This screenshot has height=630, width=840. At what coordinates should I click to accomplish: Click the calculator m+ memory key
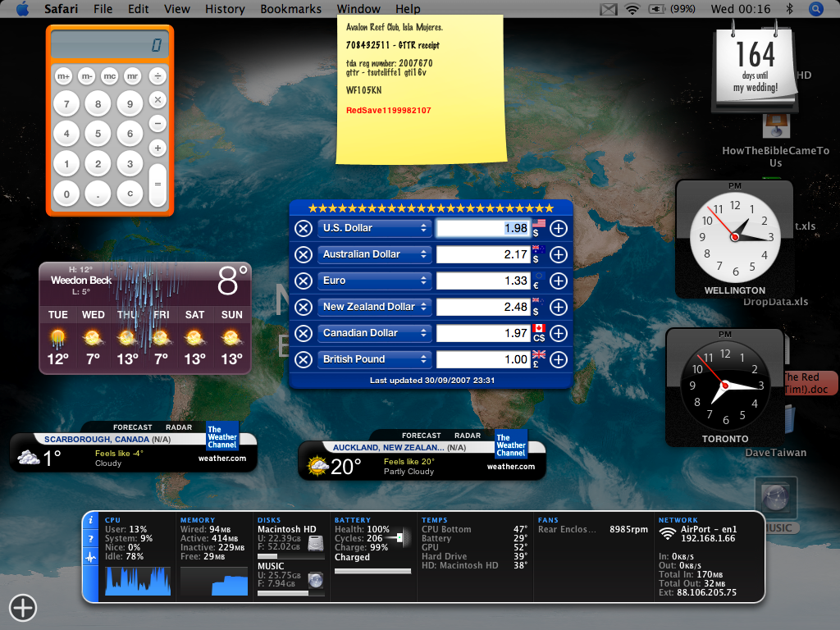[64, 76]
